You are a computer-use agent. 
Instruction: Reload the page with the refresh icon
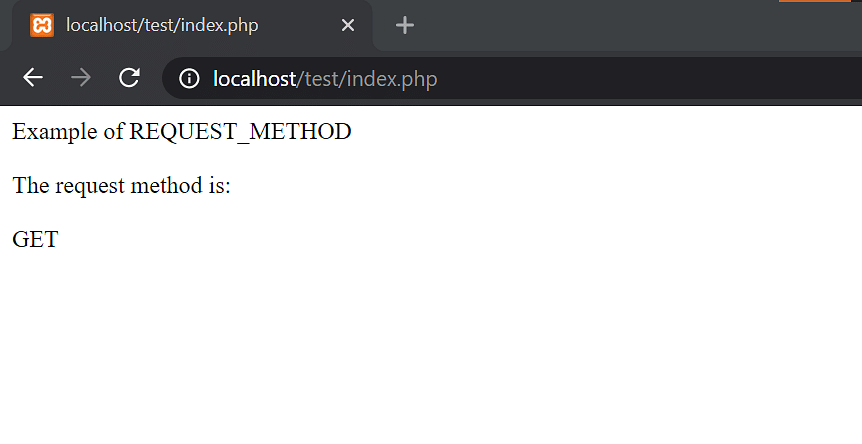point(129,77)
